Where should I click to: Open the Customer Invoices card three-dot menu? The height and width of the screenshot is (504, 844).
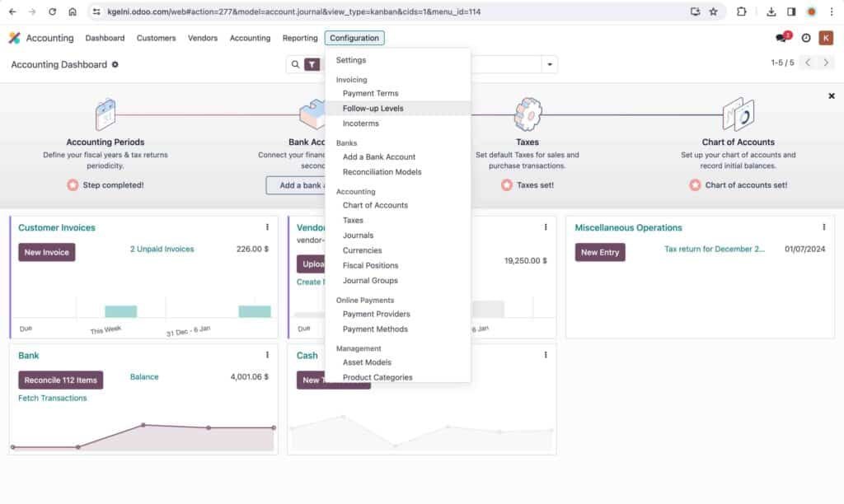click(266, 227)
